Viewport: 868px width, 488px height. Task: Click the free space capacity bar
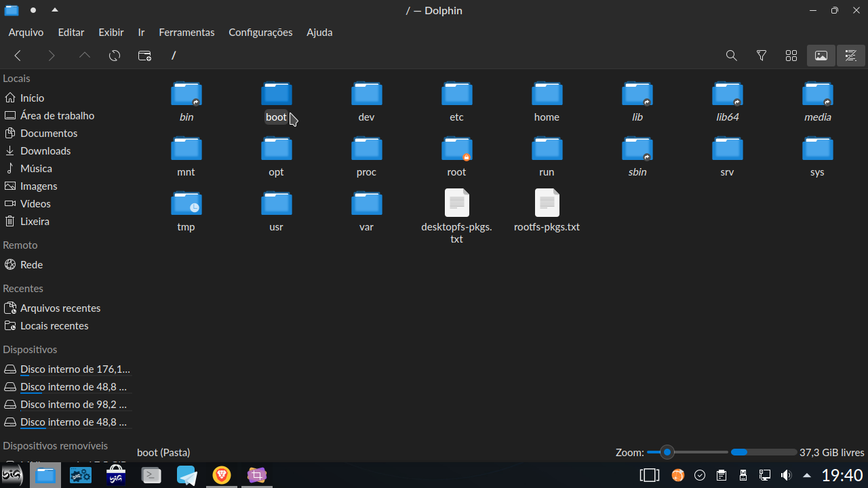[764, 452]
